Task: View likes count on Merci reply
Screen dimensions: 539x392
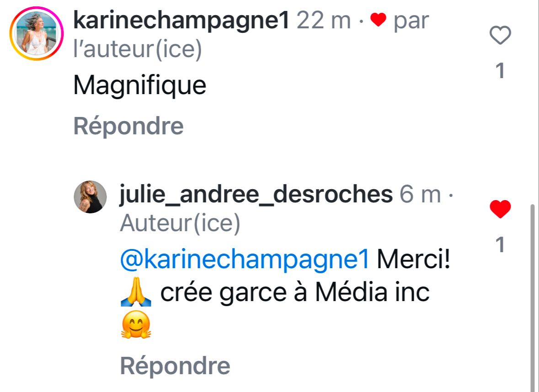Action: click(500, 246)
